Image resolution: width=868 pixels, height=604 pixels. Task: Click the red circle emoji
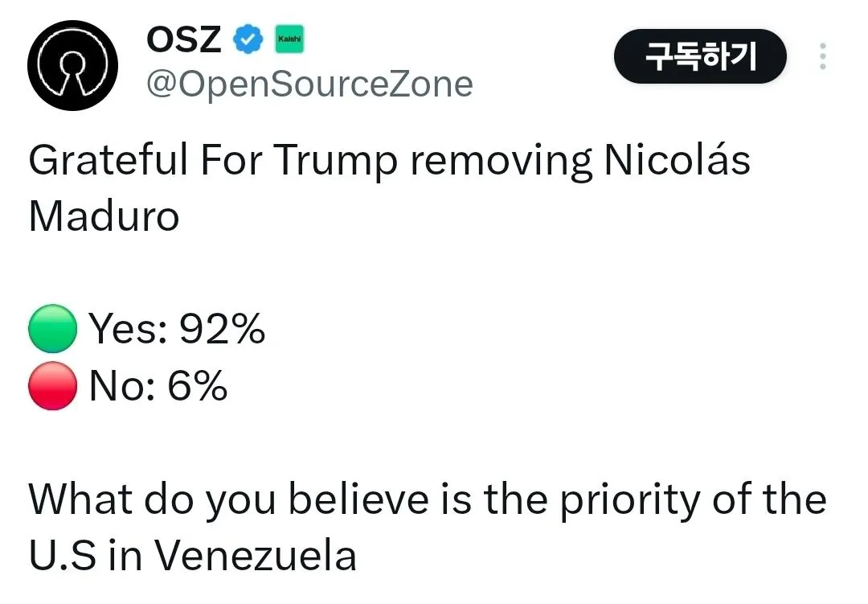pyautogui.click(x=53, y=387)
